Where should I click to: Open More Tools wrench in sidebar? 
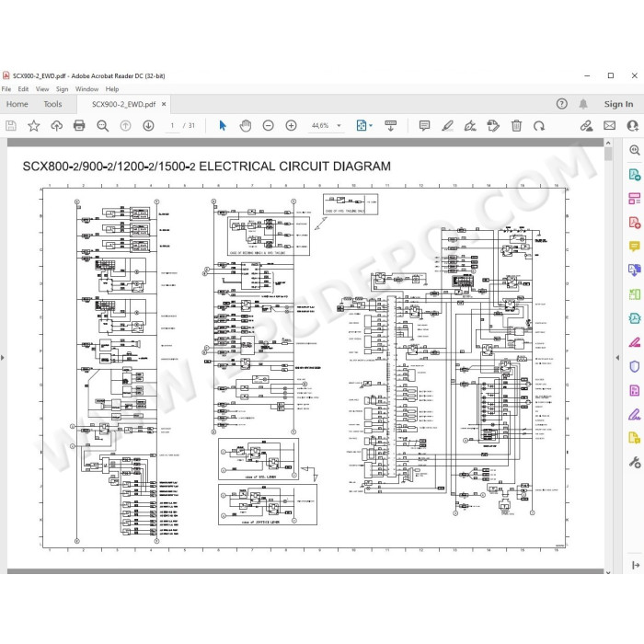coord(635,463)
